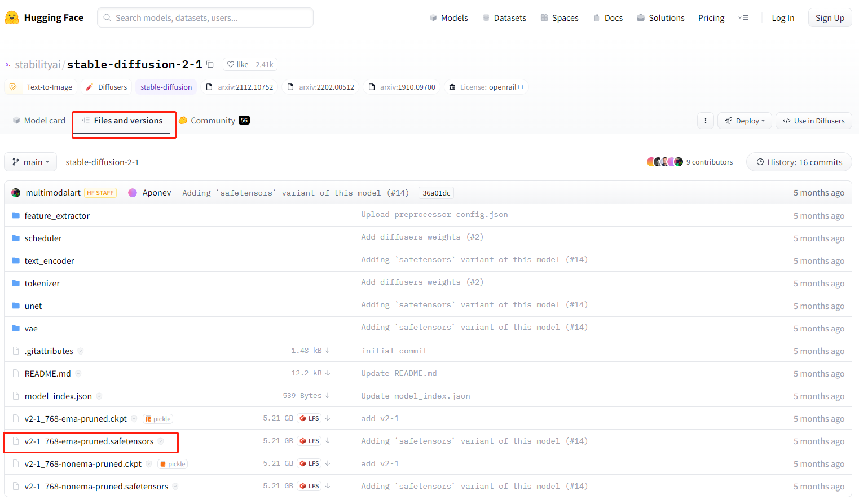Open commit hash 36a01dc
The height and width of the screenshot is (504, 859).
click(x=436, y=193)
